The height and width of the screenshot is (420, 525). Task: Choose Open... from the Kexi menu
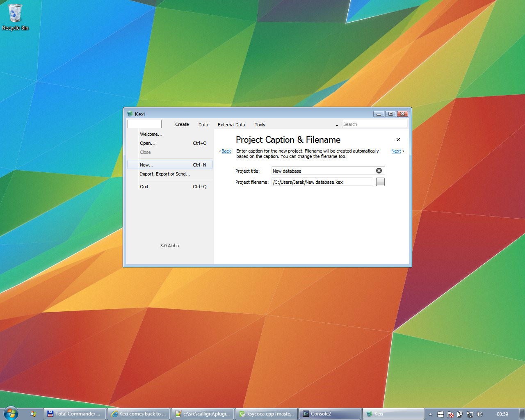(148, 143)
